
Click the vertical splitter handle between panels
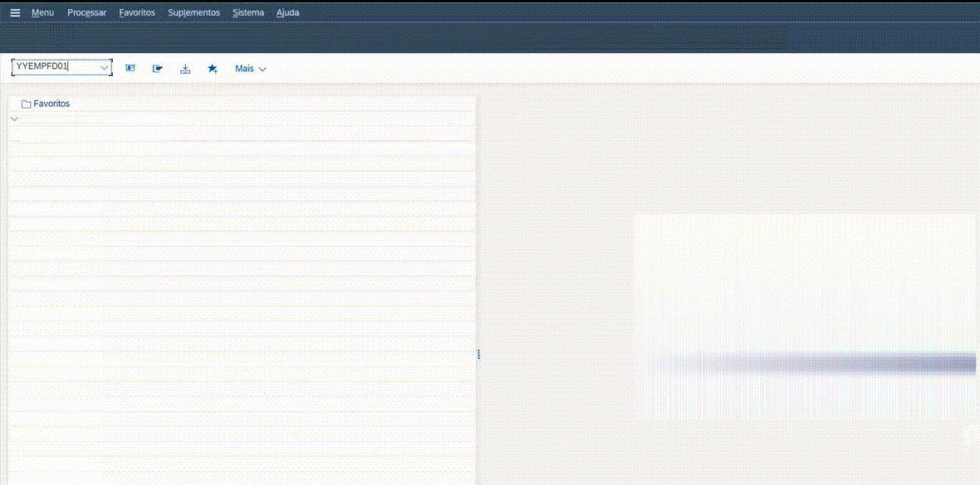(x=479, y=354)
